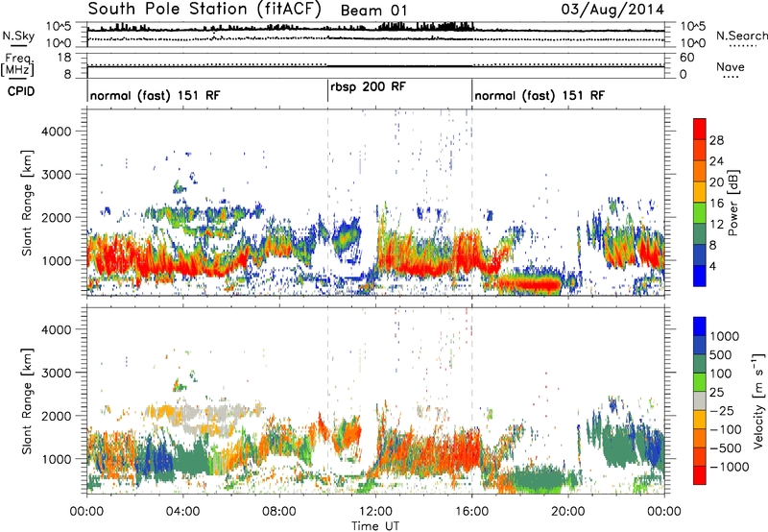Click the blue bottom segment of the Power color bar
This screenshot has width=768, height=532.
[x=700, y=276]
